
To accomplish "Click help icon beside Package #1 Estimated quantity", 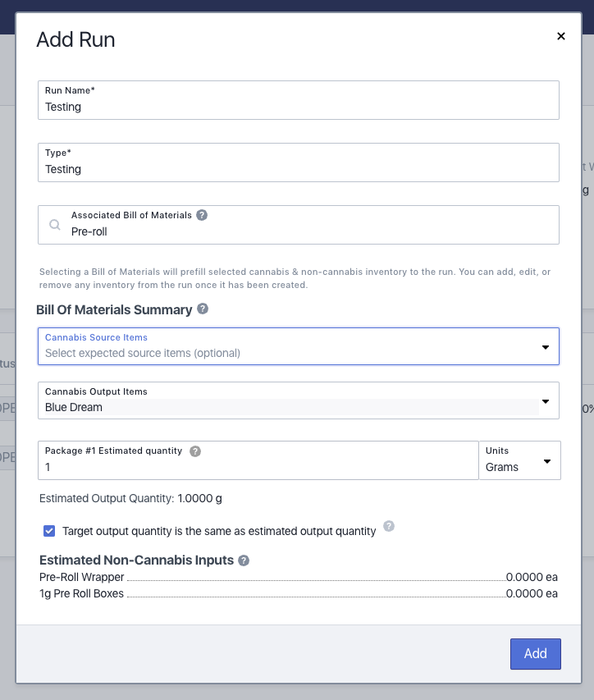I will tap(195, 451).
